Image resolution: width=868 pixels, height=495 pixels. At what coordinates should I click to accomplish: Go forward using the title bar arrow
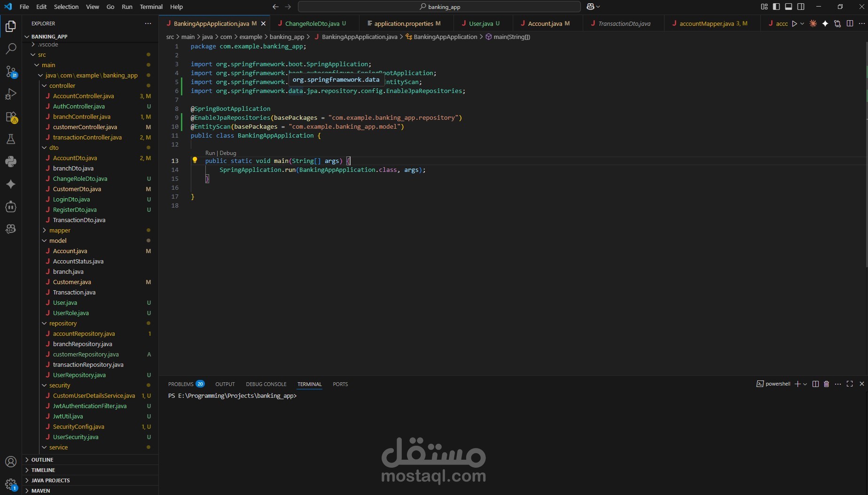tap(288, 7)
